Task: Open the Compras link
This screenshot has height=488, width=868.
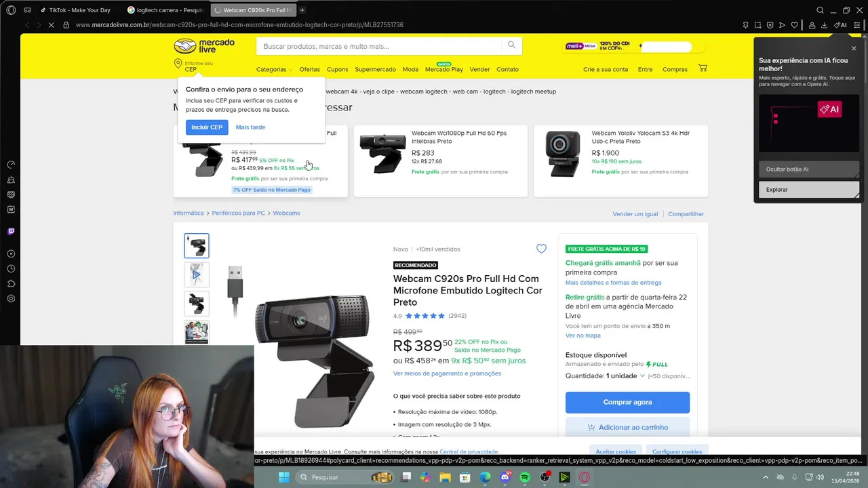Action: click(x=675, y=69)
